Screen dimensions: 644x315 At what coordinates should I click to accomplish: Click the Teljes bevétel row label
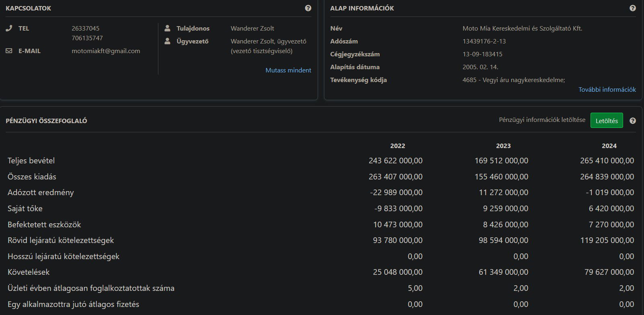[x=31, y=161]
